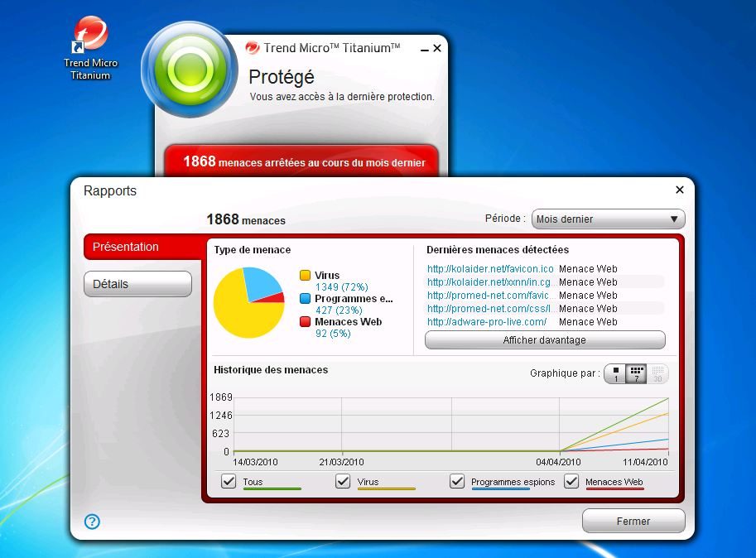
Task: Click Trend Micro logo in title bar
Action: [x=253, y=48]
